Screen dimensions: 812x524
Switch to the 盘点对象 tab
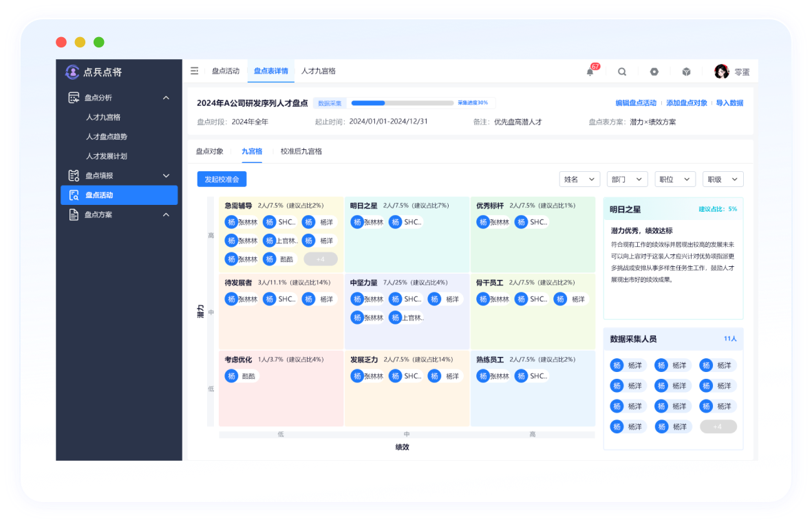coord(209,151)
